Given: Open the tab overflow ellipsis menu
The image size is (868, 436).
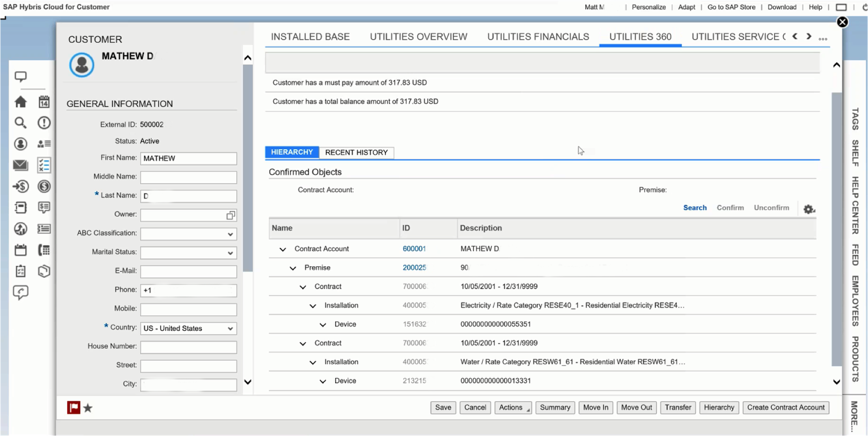Looking at the screenshot, I should click(x=823, y=39).
